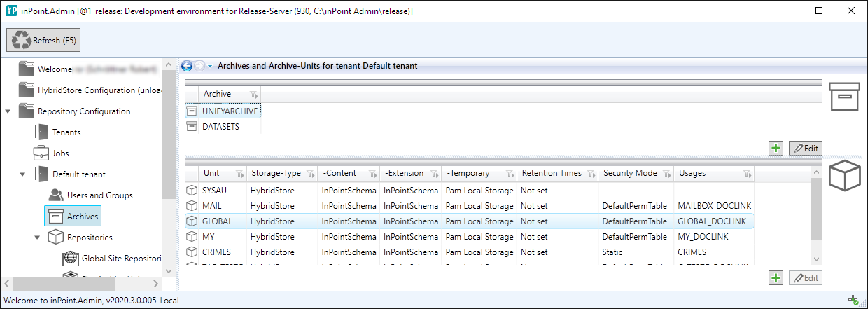Open the Storage-Type column filter
868x309 pixels.
click(x=309, y=174)
